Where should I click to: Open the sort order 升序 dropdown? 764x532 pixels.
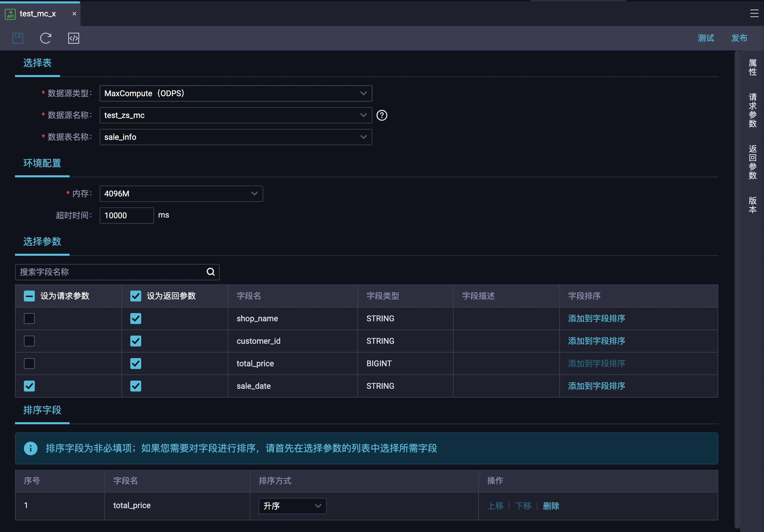(292, 506)
